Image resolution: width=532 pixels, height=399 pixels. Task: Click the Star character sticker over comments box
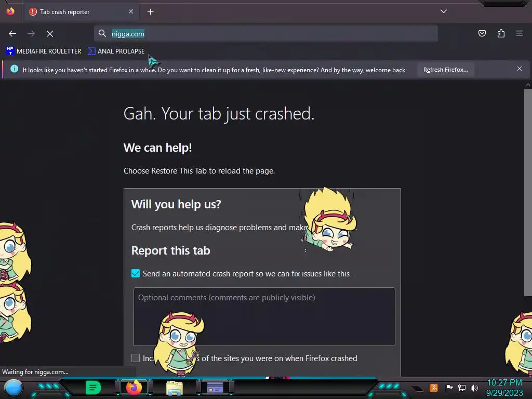(179, 343)
